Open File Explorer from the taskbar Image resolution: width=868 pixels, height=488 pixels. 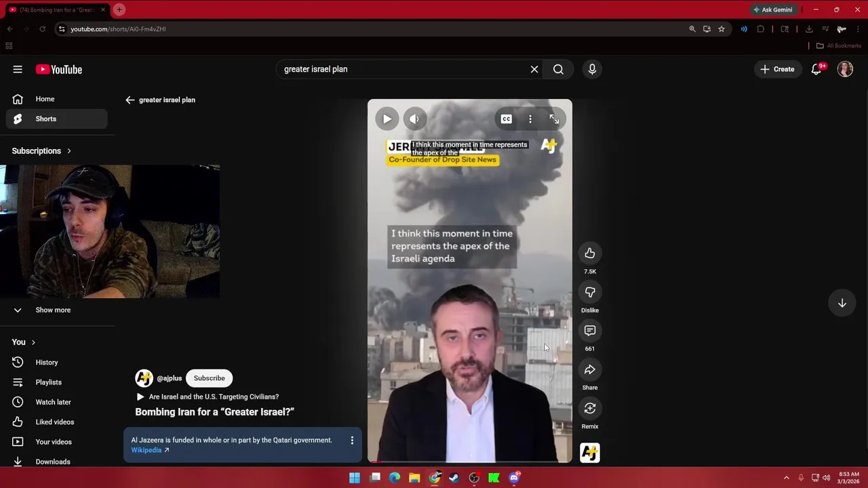414,478
